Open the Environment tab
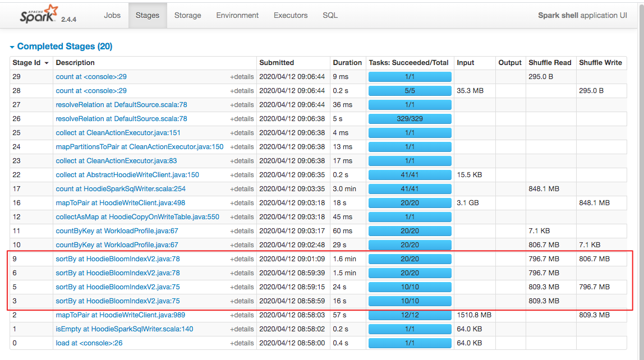The image size is (644, 360). click(x=237, y=15)
